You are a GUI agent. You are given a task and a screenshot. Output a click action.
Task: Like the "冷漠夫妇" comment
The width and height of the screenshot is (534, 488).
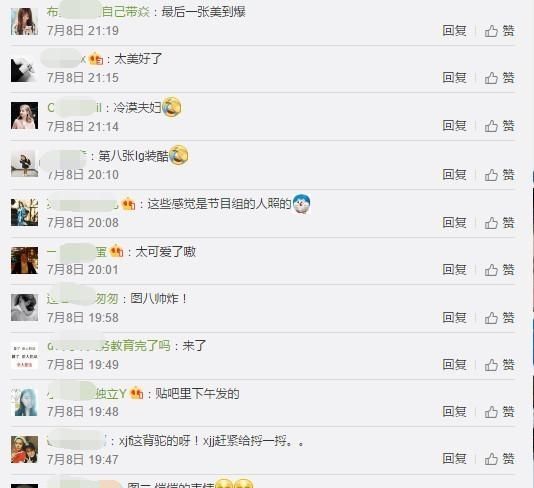[x=499, y=126]
